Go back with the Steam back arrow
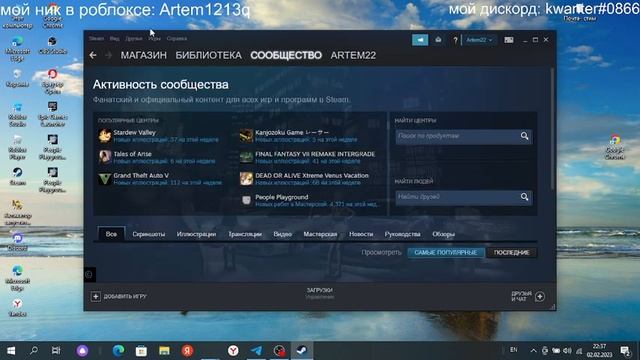The width and height of the screenshot is (640, 360). click(x=93, y=55)
